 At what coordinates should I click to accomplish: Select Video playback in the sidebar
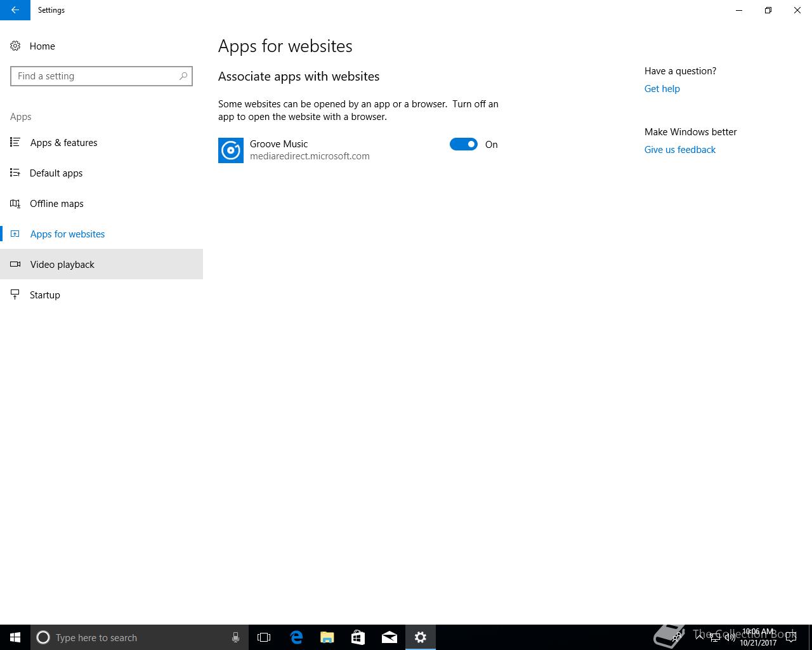point(101,264)
